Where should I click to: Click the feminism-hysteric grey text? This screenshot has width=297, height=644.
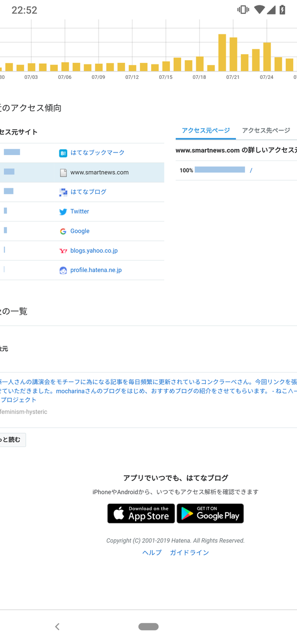pyautogui.click(x=24, y=412)
